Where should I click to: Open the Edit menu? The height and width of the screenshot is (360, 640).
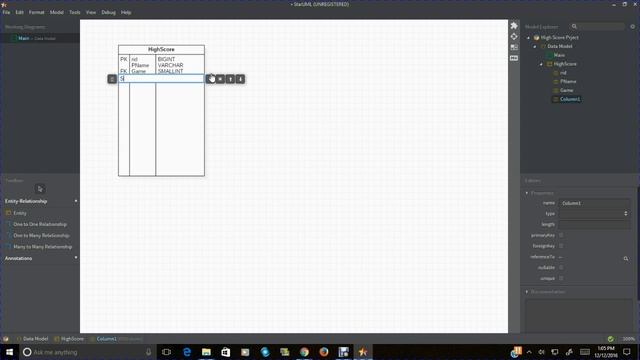pos(20,12)
